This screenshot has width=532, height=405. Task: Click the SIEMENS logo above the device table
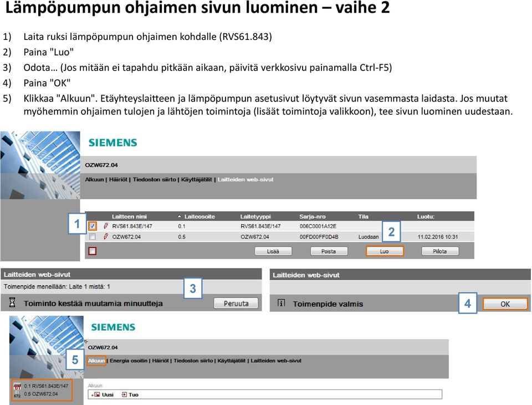click(112, 143)
